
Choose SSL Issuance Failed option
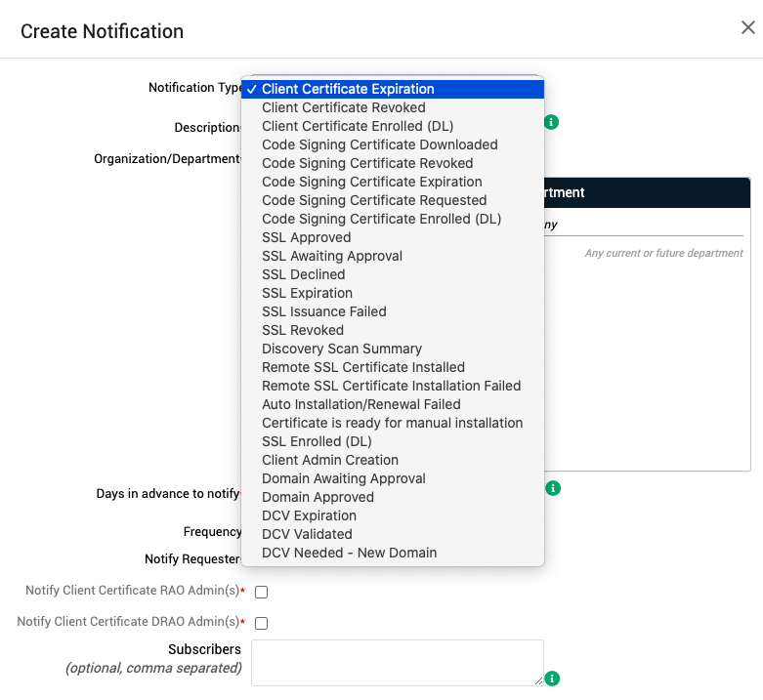(x=324, y=311)
